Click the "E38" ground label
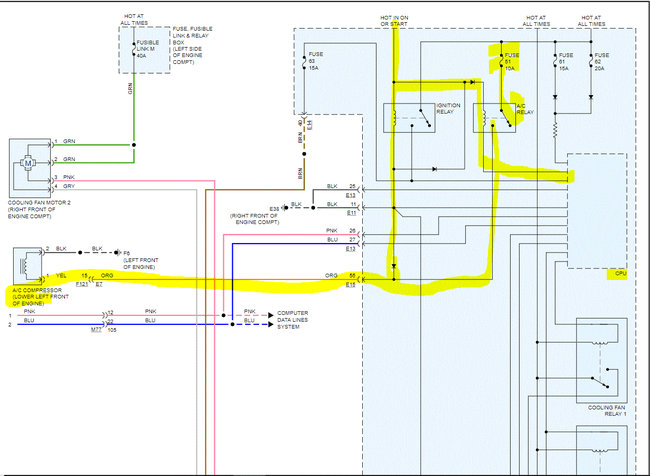Viewport: 650px width, 476px height. pyautogui.click(x=274, y=208)
